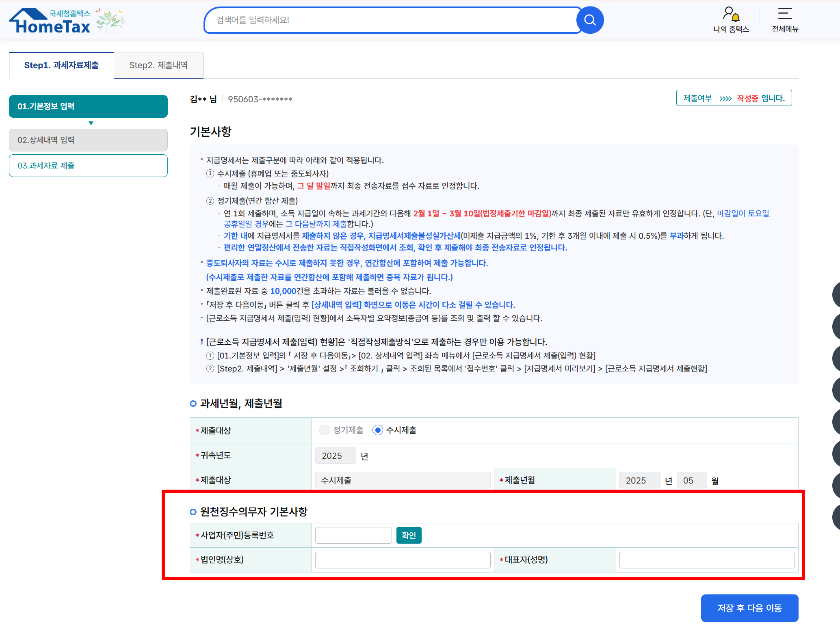
Task: Open the 03.과세자료 제출 step
Action: pyautogui.click(x=88, y=166)
